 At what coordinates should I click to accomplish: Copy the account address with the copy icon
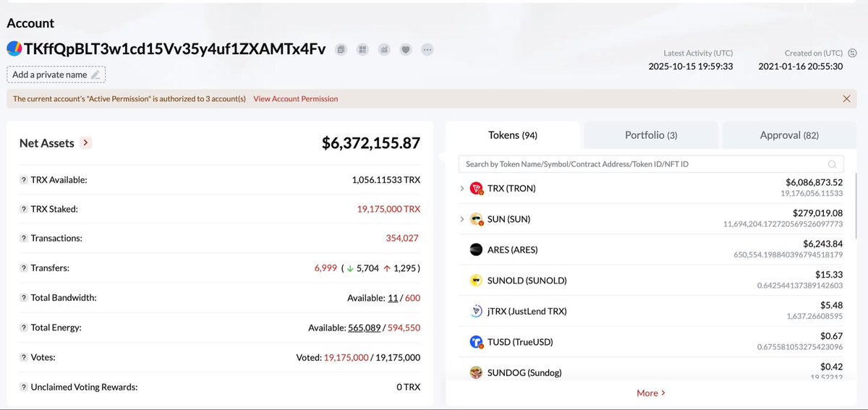(341, 50)
